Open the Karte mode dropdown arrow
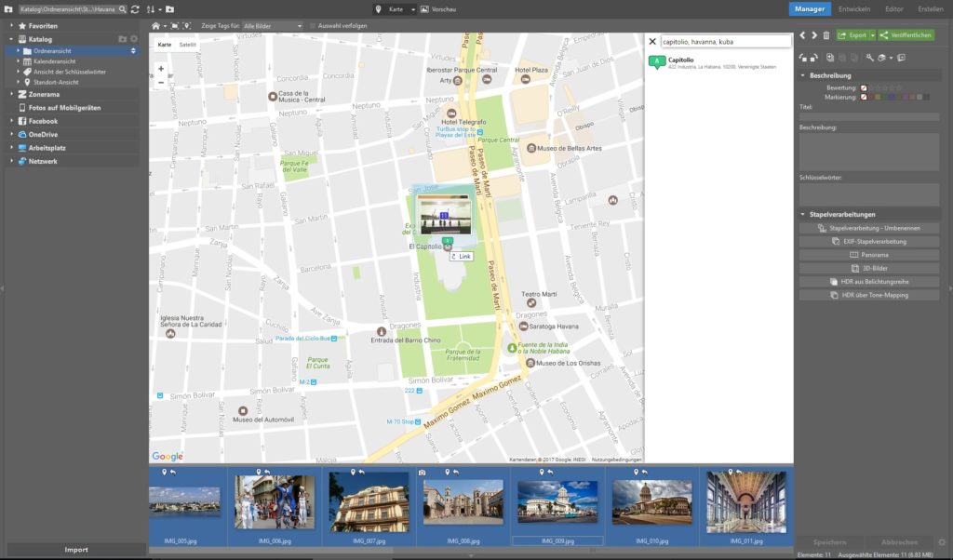 413,9
